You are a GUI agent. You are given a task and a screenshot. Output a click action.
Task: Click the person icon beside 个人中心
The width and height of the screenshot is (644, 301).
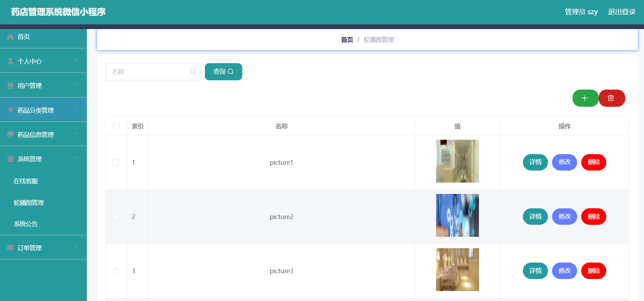(x=10, y=61)
